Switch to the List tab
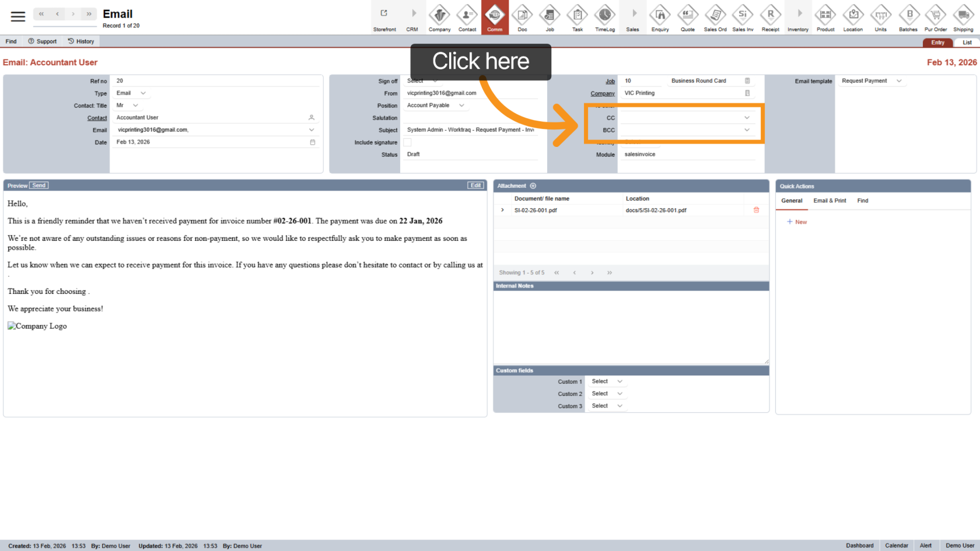The width and height of the screenshot is (980, 551). coord(967,43)
